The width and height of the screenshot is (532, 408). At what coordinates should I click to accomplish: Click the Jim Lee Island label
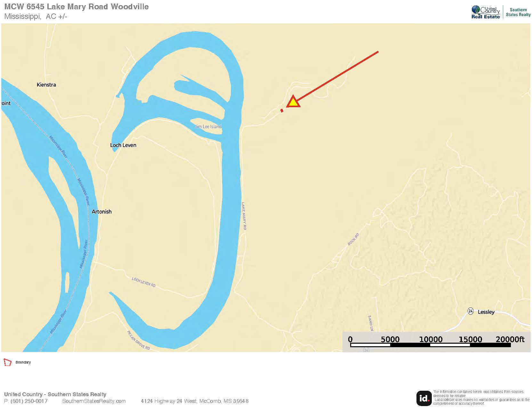(x=208, y=126)
